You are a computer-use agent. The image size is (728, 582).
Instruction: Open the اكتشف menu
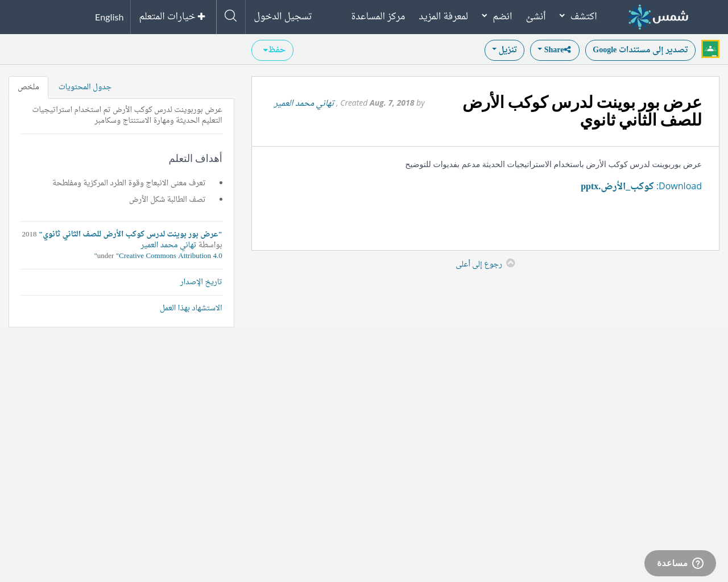[578, 16]
